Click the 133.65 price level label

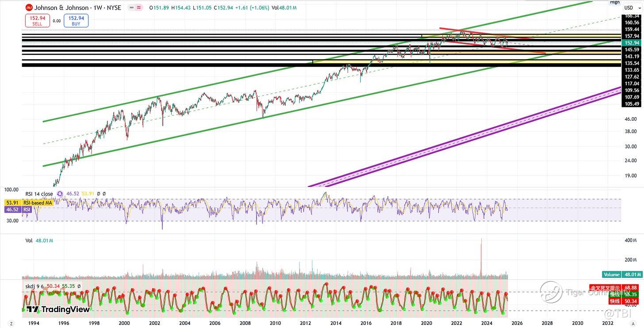(632, 70)
